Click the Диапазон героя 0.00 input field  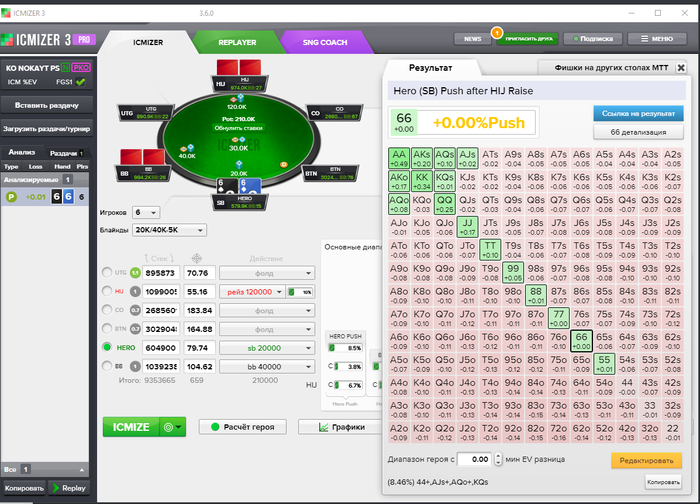474,459
